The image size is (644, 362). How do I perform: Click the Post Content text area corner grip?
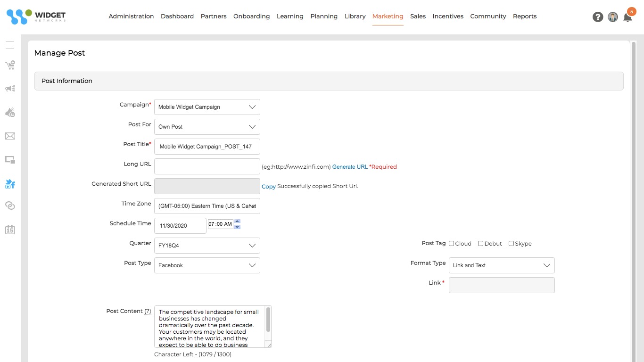coord(269,345)
